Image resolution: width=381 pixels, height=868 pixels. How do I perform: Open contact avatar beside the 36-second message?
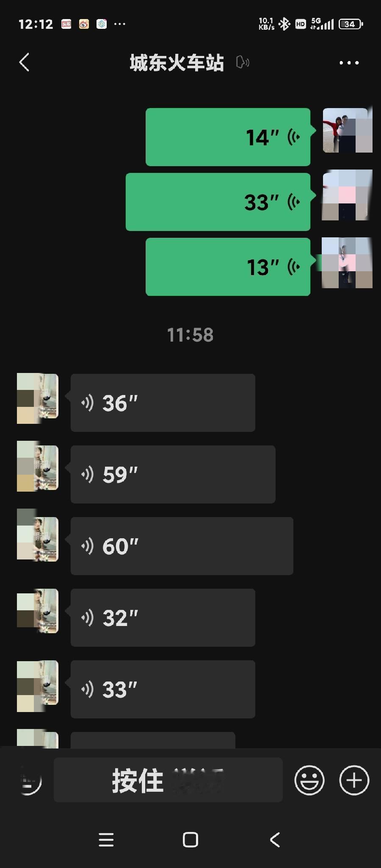coord(37,398)
